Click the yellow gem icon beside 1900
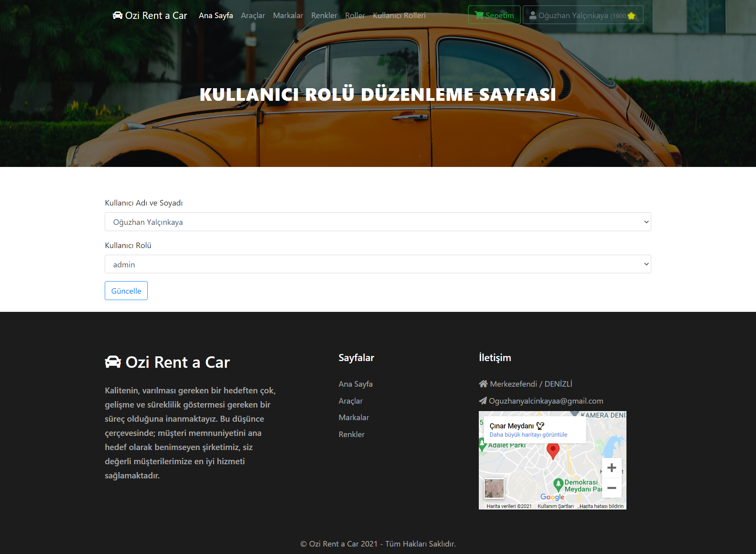Viewport: 756px width, 554px height. coord(631,16)
